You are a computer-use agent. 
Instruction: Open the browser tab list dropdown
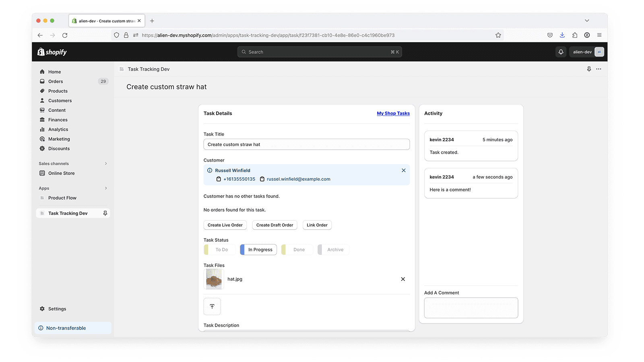tap(587, 21)
